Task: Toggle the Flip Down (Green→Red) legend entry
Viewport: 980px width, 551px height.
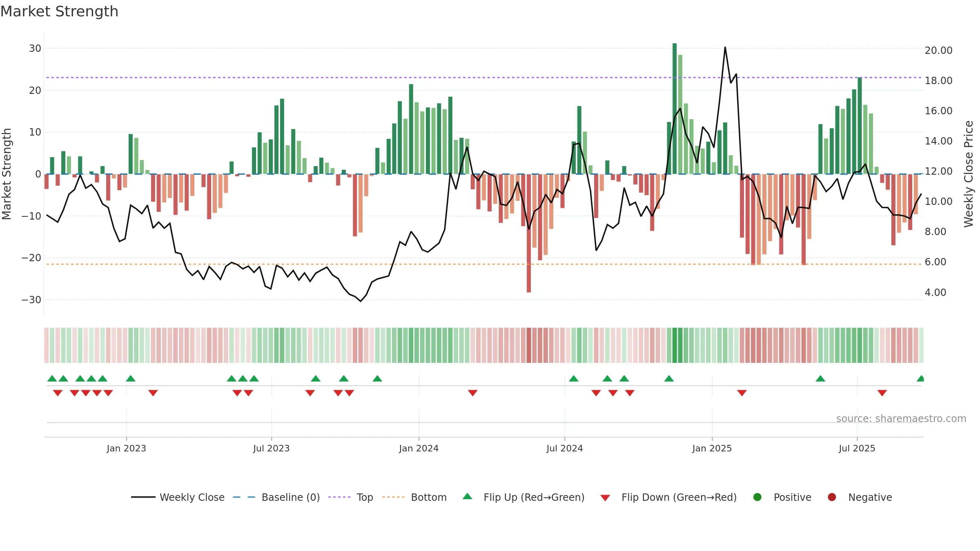Action: click(x=669, y=497)
